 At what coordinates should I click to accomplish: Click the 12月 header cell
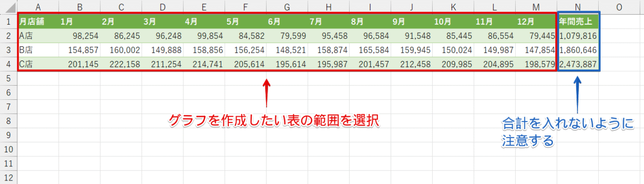(x=536, y=22)
